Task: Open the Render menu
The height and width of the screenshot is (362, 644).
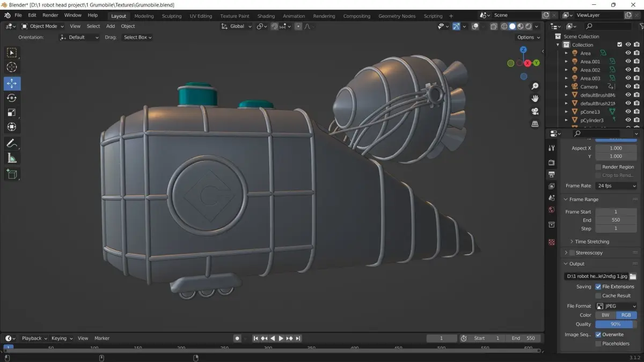Action: pyautogui.click(x=50, y=15)
